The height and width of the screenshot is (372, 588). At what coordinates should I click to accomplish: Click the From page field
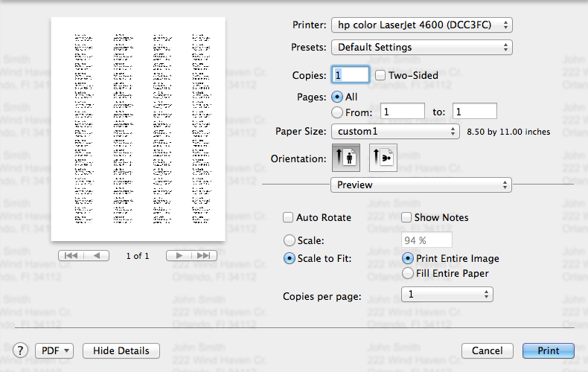403,112
